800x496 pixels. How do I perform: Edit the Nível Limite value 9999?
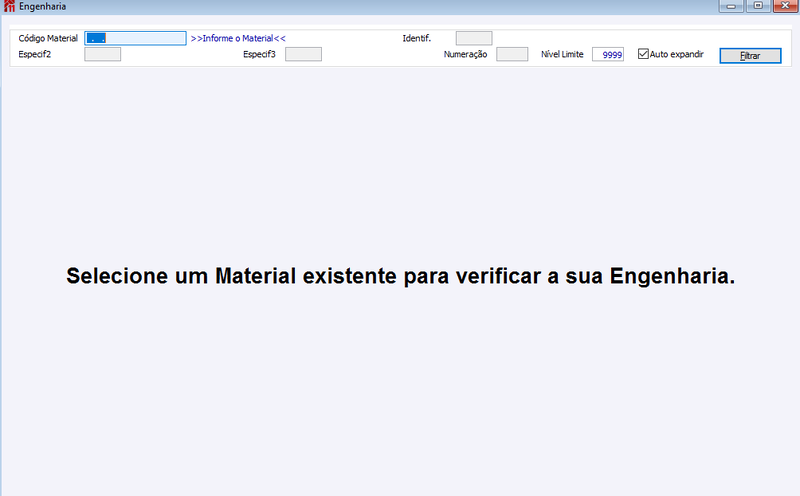608,54
